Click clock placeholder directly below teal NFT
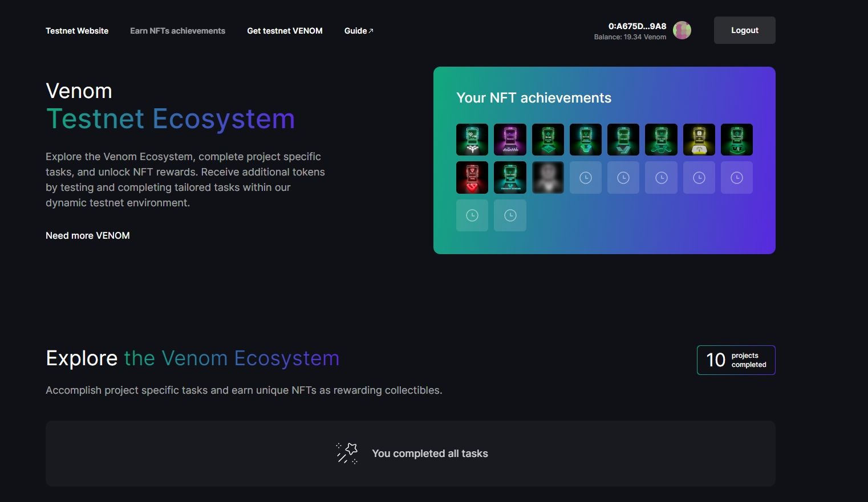The image size is (868, 502). tap(510, 215)
